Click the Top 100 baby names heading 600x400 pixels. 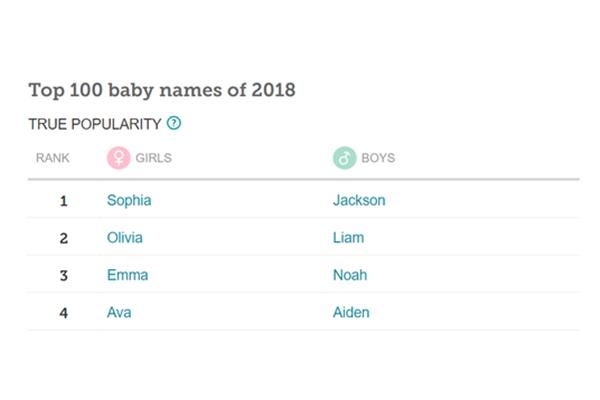(162, 90)
